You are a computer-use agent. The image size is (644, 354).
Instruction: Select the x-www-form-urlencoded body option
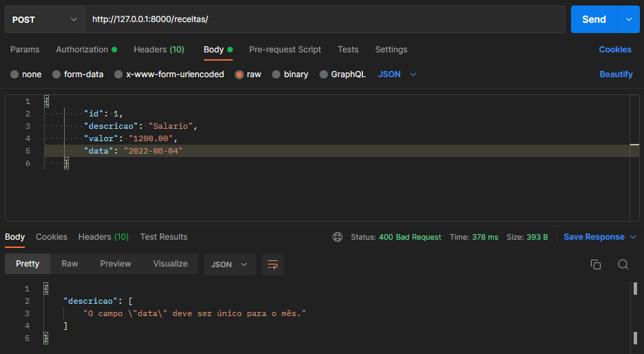pyautogui.click(x=169, y=74)
